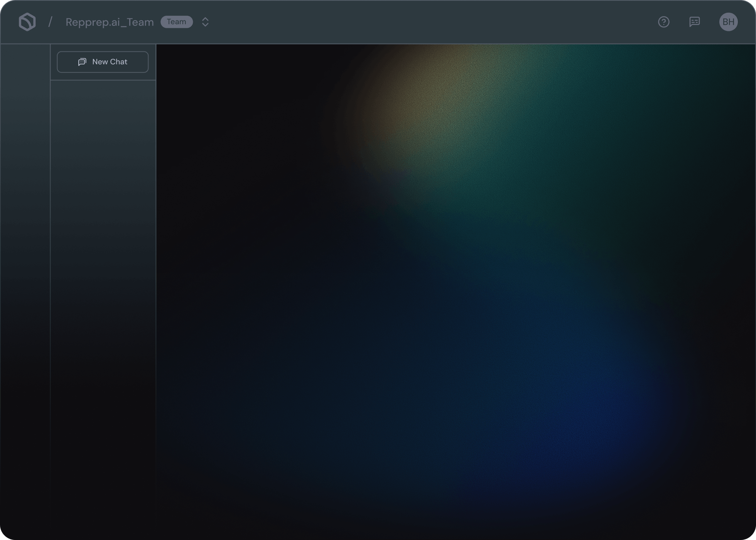
Task: Send feedback using the speech bubble icon
Action: (694, 22)
